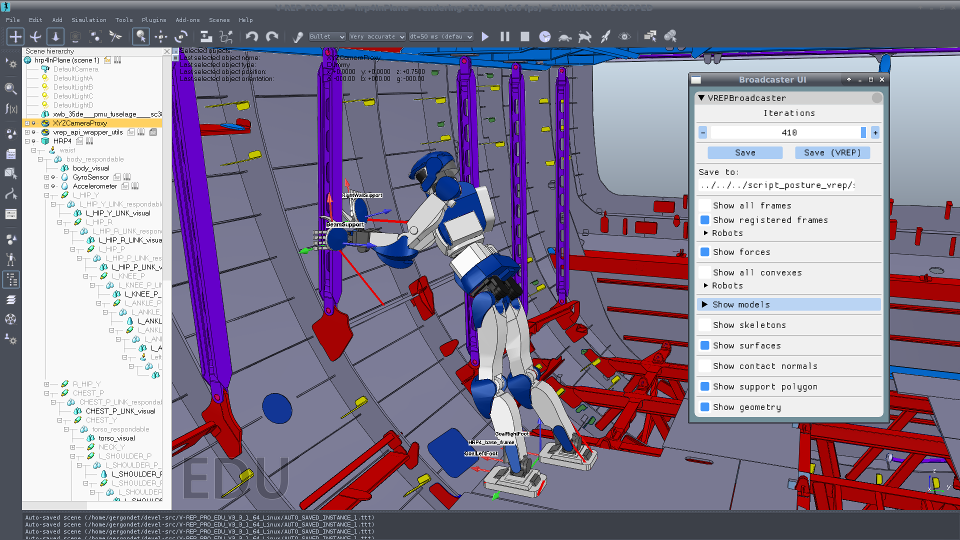Click the redo arrow in toolbar

coord(272,36)
